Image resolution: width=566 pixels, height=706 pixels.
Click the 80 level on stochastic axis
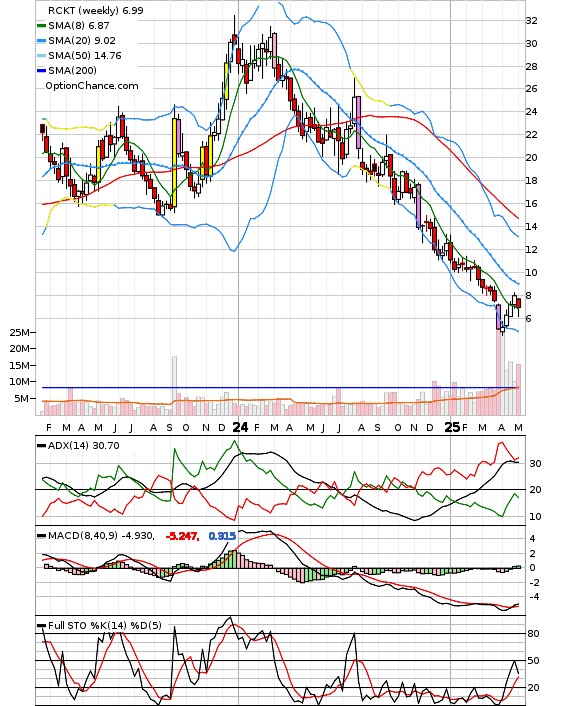pos(533,634)
